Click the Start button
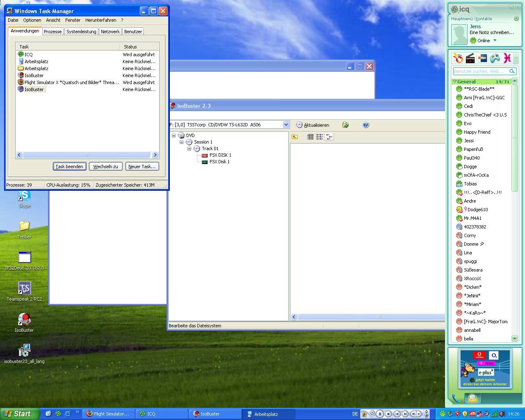Image resolution: width=525 pixels, height=420 pixels. tap(20, 414)
